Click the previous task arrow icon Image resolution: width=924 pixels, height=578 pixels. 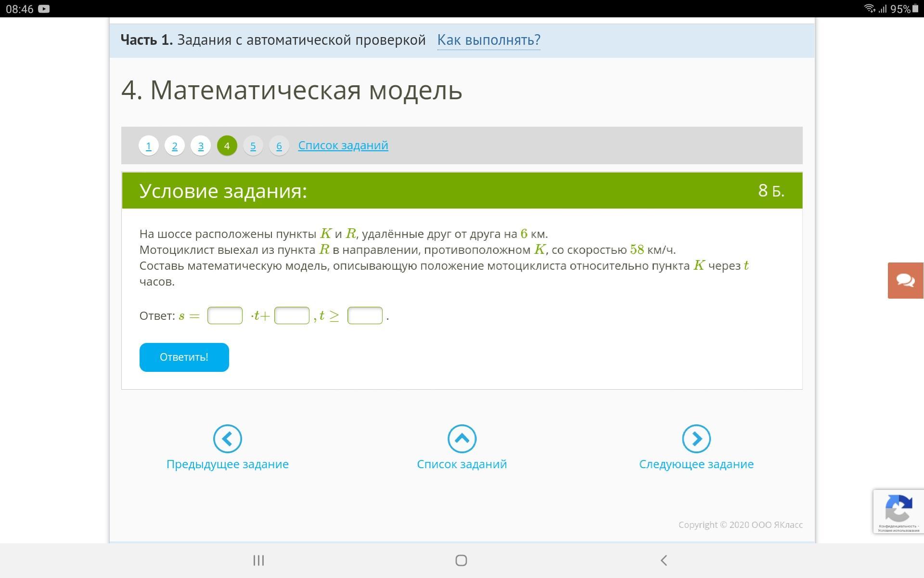click(227, 439)
